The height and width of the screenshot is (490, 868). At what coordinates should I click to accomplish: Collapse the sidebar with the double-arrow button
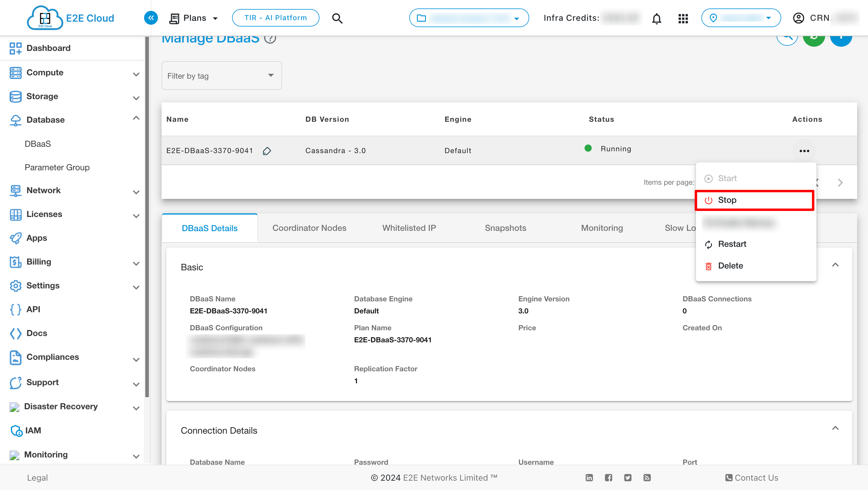151,18
